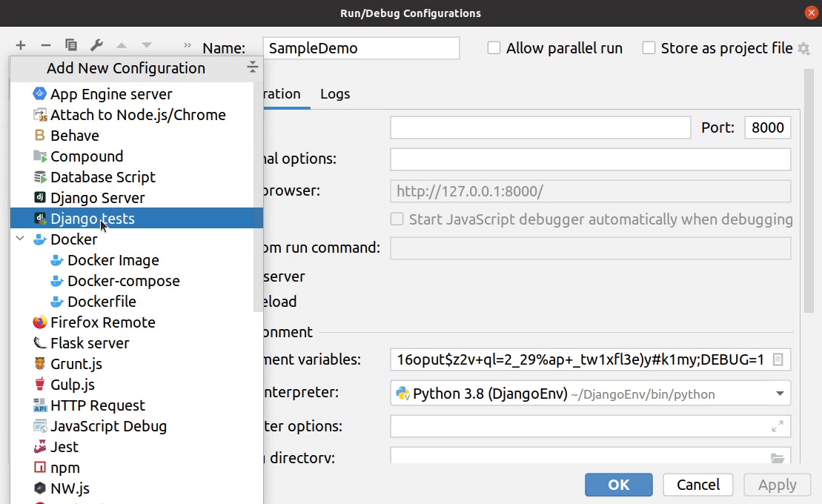Click the Cancel button
This screenshot has width=822, height=504.
697,485
